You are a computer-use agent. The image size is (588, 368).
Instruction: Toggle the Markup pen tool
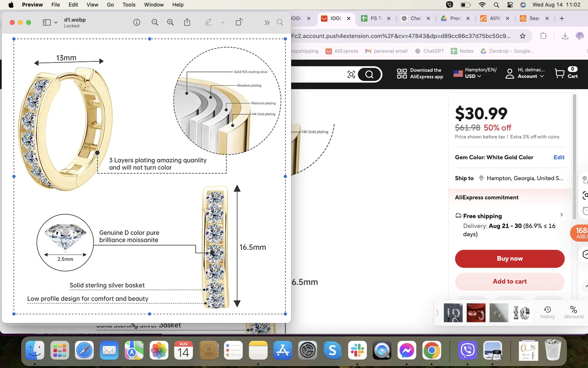(x=208, y=22)
